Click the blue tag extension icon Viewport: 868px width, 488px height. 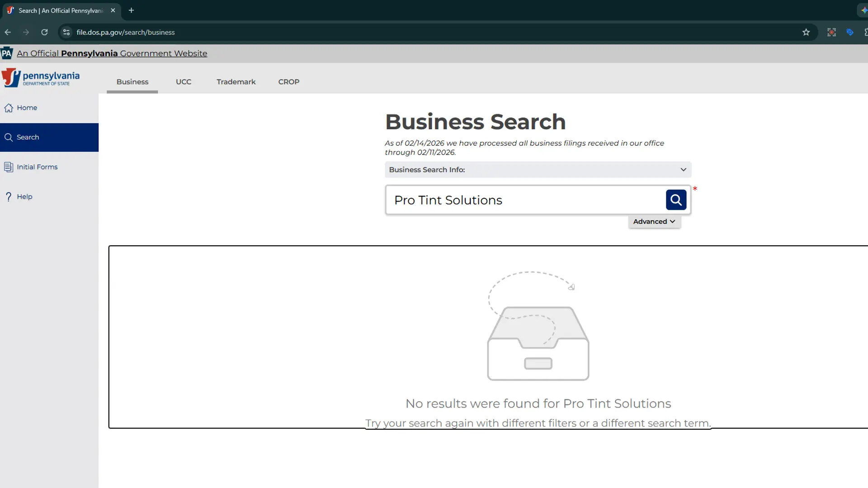pos(850,32)
